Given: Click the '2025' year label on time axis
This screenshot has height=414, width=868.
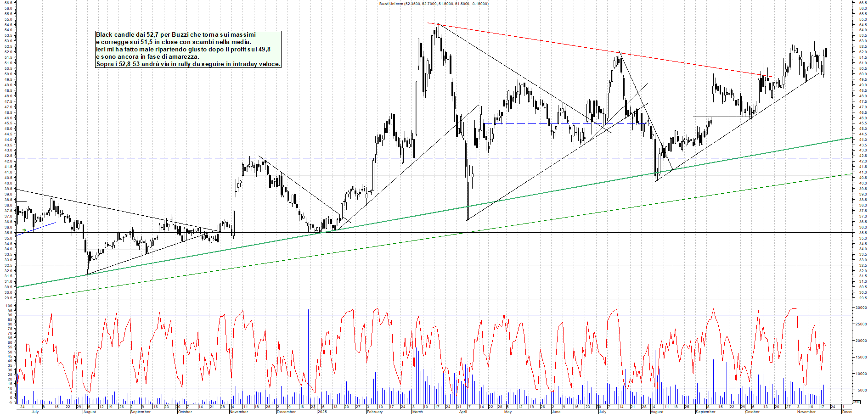Looking at the screenshot, I should tap(322, 412).
